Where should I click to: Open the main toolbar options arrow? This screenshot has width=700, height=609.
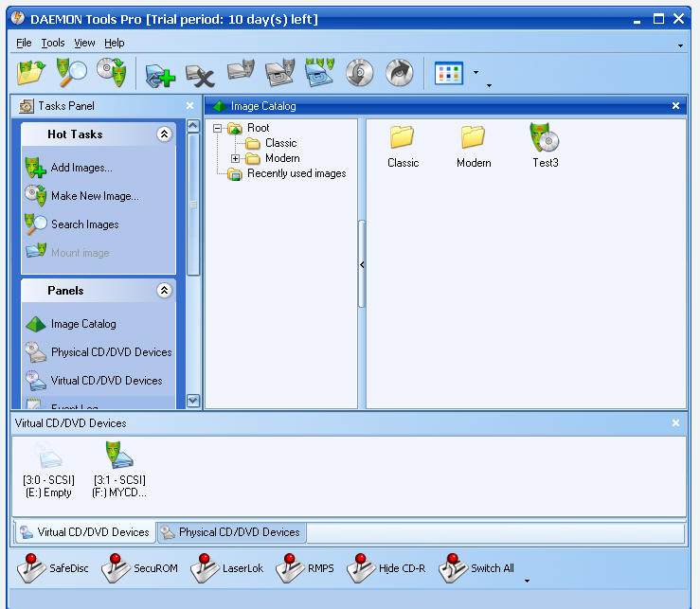[489, 85]
